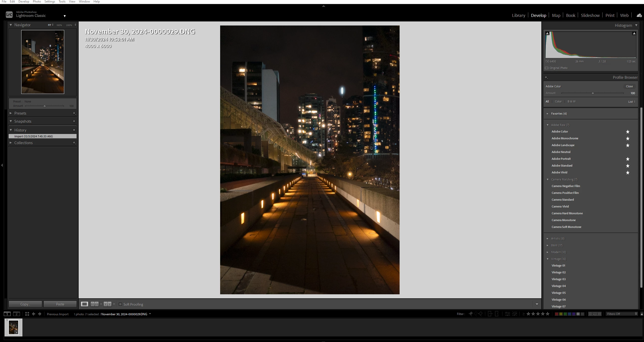Close the Profile Browser with Close button

click(x=629, y=86)
